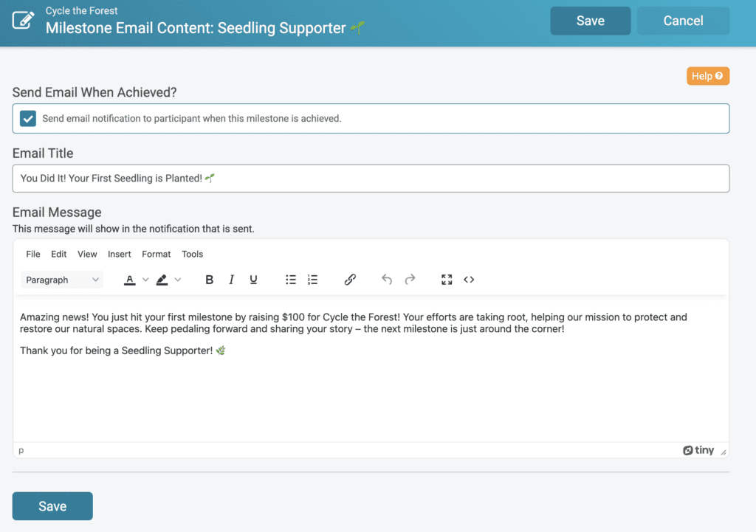Screen dimensions: 756x532
Task: Click into the Email Title field
Action: (x=371, y=179)
